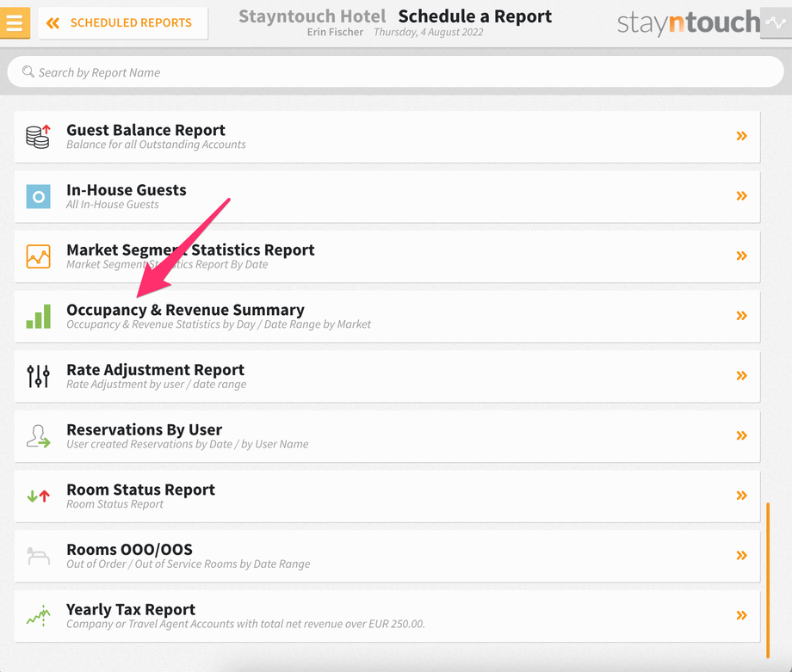Select Yearly Tax Report title
This screenshot has height=672, width=792.
click(x=131, y=609)
